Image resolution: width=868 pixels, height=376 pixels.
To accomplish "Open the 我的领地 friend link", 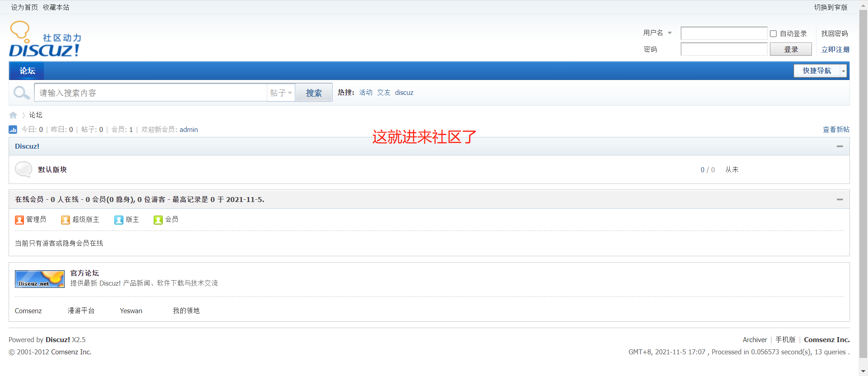I will point(186,311).
